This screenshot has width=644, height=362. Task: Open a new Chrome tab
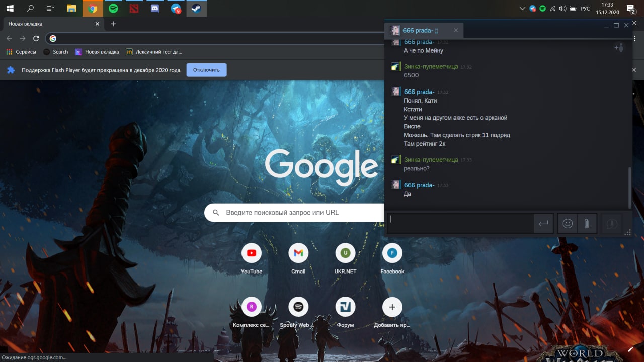pos(113,24)
